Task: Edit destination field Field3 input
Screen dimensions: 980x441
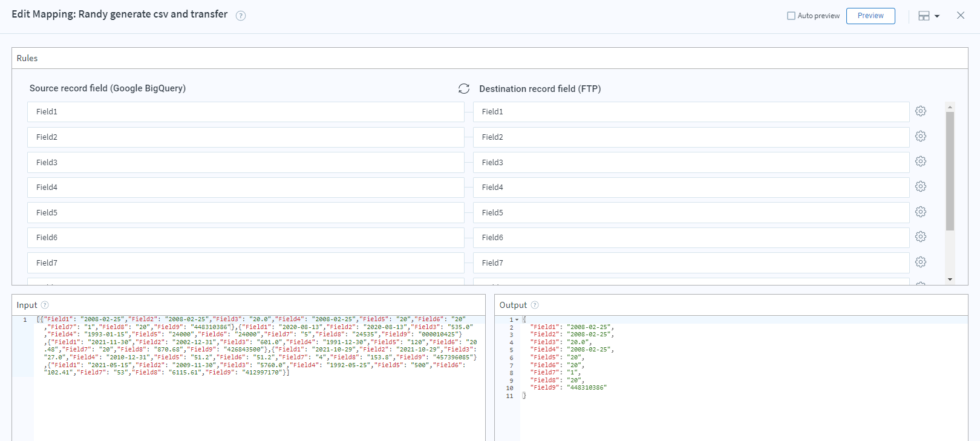Action: 691,162
